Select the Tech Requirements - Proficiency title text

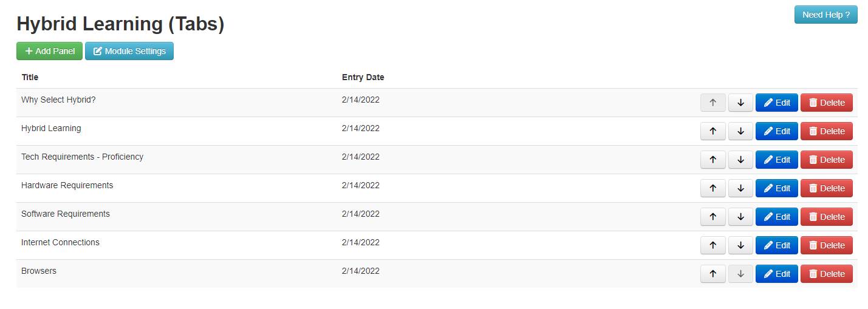[82, 157]
